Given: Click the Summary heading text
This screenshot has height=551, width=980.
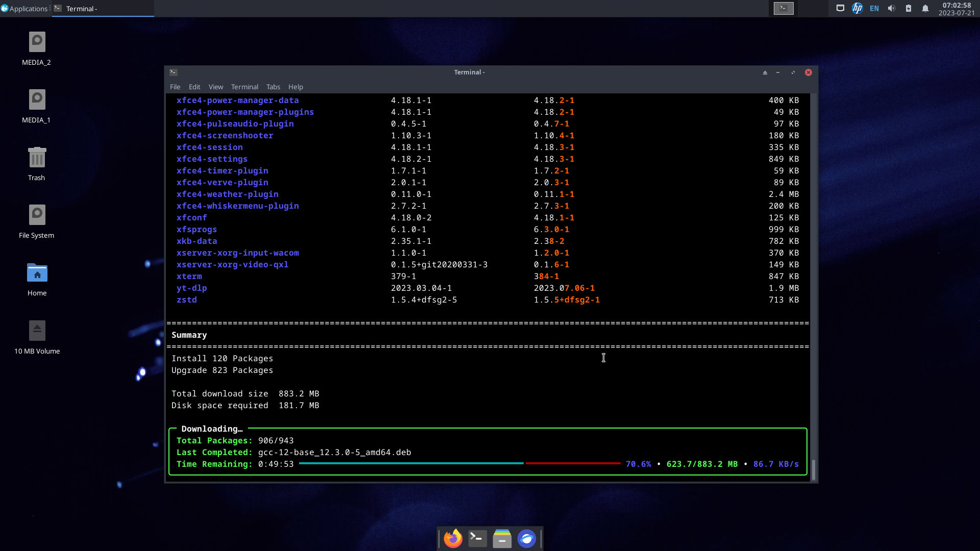Looking at the screenshot, I should point(189,335).
